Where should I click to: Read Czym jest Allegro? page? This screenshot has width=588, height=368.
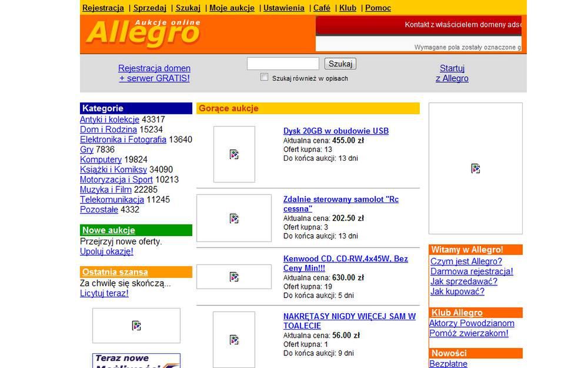pos(466,261)
